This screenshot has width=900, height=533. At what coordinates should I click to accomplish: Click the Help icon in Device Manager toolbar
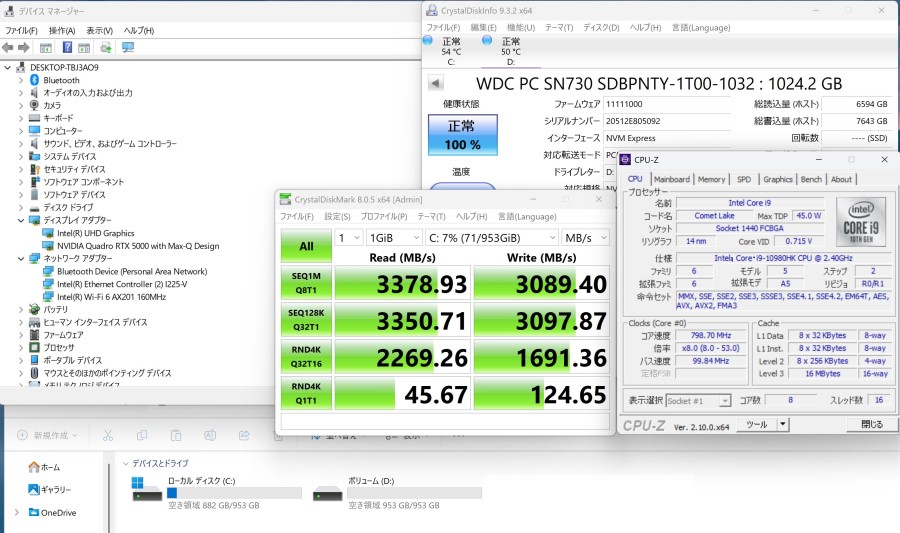tap(67, 48)
